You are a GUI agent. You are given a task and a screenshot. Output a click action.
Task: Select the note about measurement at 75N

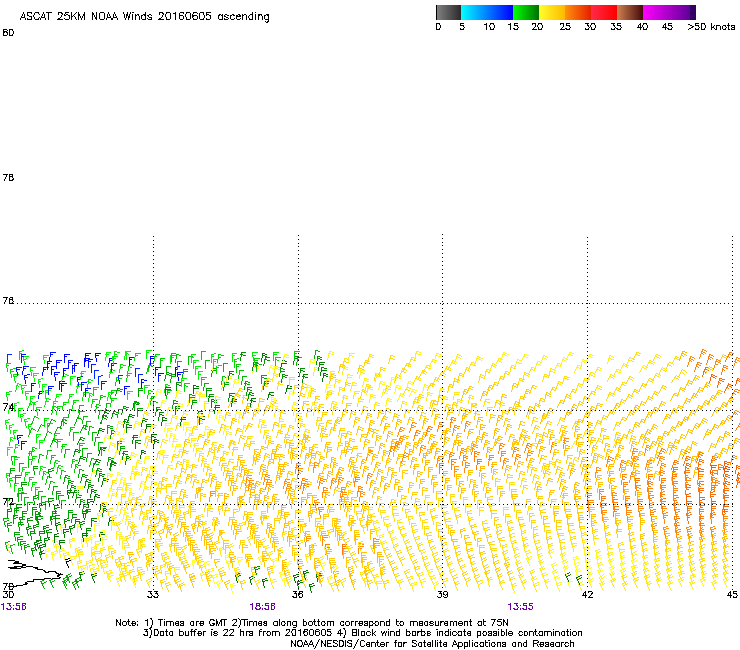370,623
